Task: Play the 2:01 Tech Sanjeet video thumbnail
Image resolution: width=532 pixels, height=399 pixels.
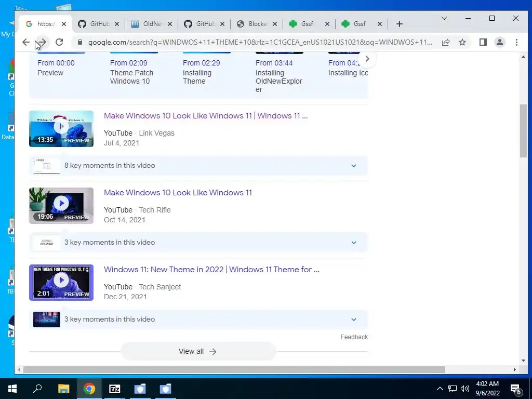Action: point(61,283)
